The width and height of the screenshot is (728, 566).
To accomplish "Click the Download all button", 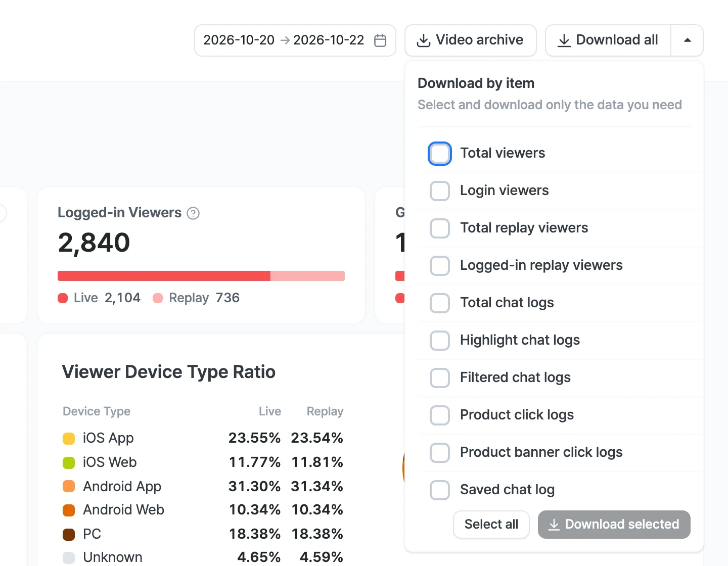I will point(608,40).
